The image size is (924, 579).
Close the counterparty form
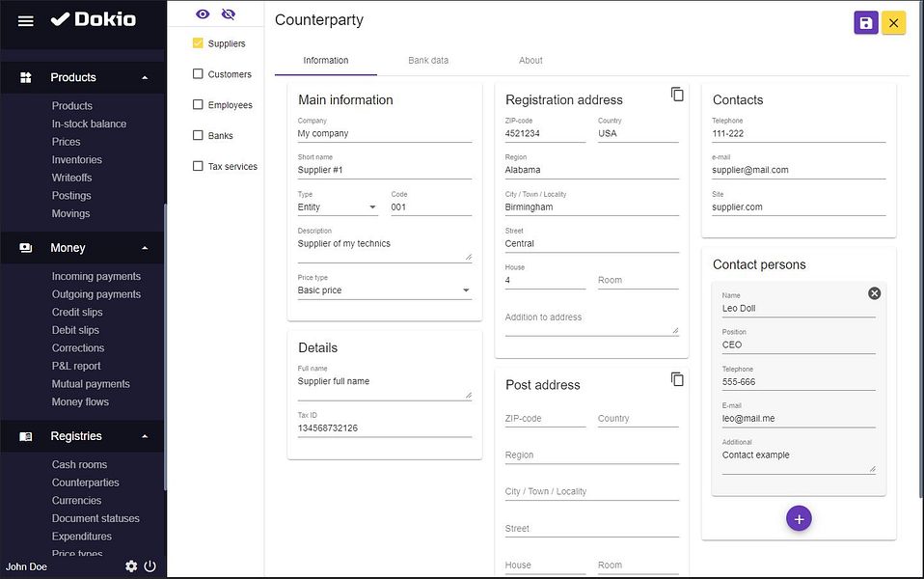point(893,23)
